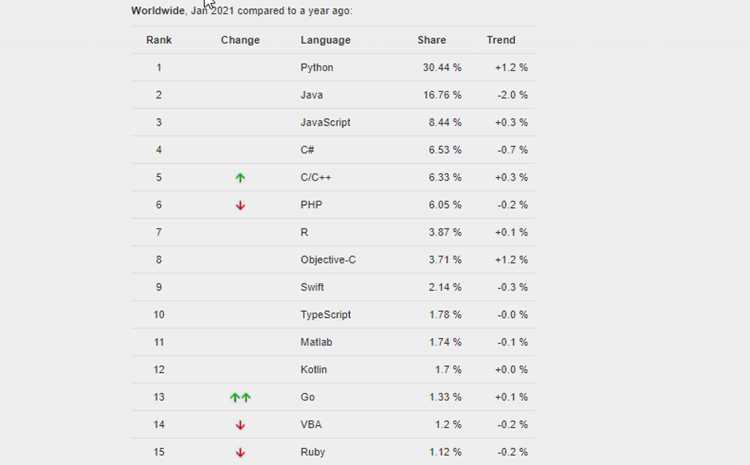Click double green arrows beside Go
Image resolution: width=750 pixels, height=465 pixels.
[240, 397]
